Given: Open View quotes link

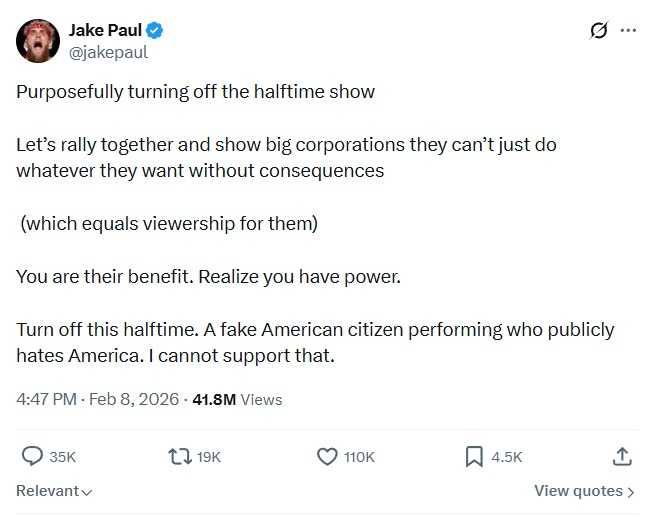Looking at the screenshot, I should click(584, 491).
